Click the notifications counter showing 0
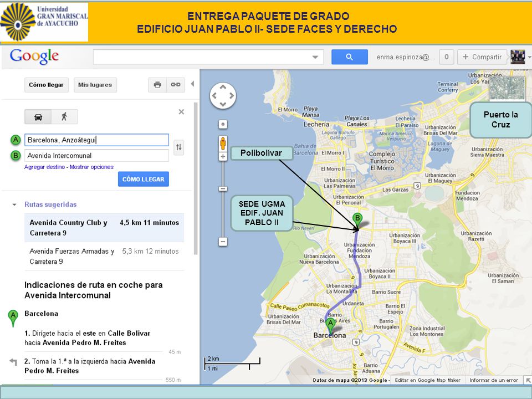The height and width of the screenshot is (399, 532). [447, 57]
